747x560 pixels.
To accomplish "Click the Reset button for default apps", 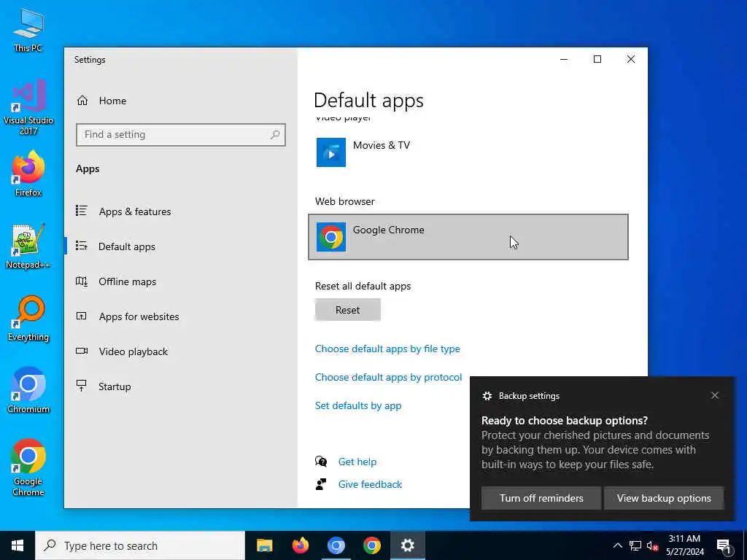I will (x=348, y=310).
